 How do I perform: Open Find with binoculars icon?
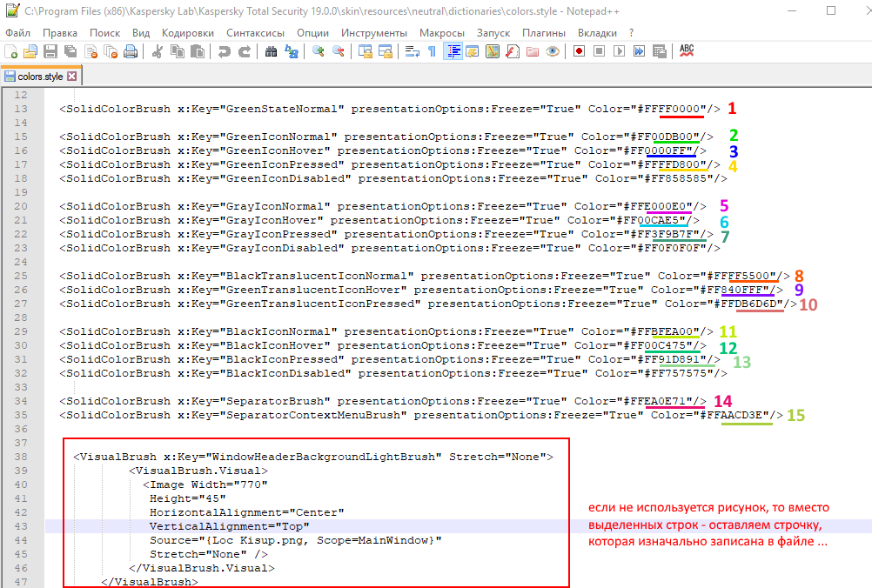click(271, 51)
